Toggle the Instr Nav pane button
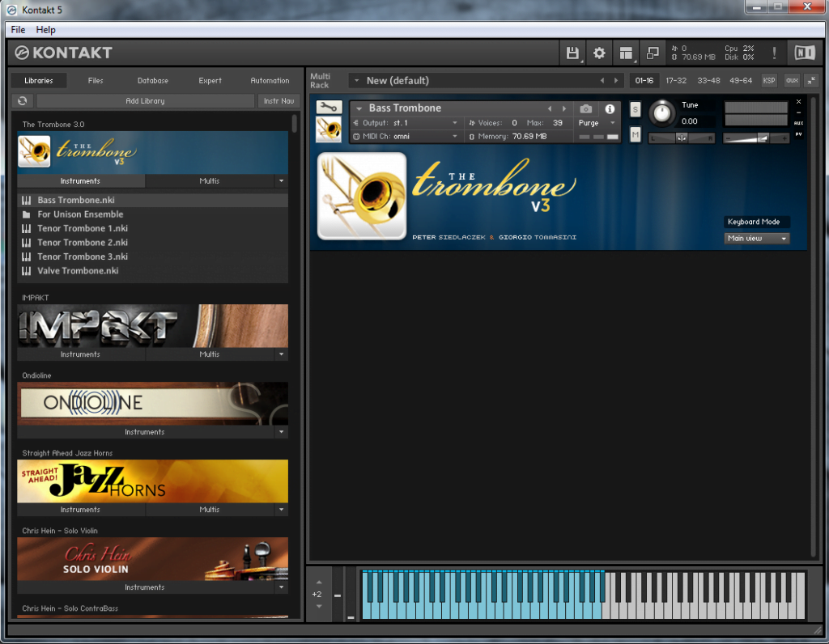Screen dimensions: 829x644 [278, 100]
